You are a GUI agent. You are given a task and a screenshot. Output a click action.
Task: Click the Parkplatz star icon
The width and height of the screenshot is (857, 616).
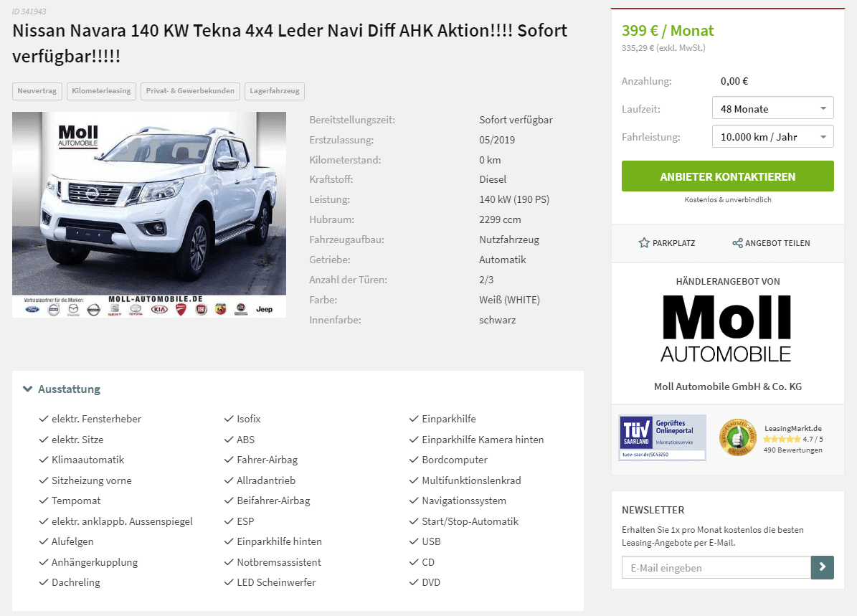pos(644,242)
